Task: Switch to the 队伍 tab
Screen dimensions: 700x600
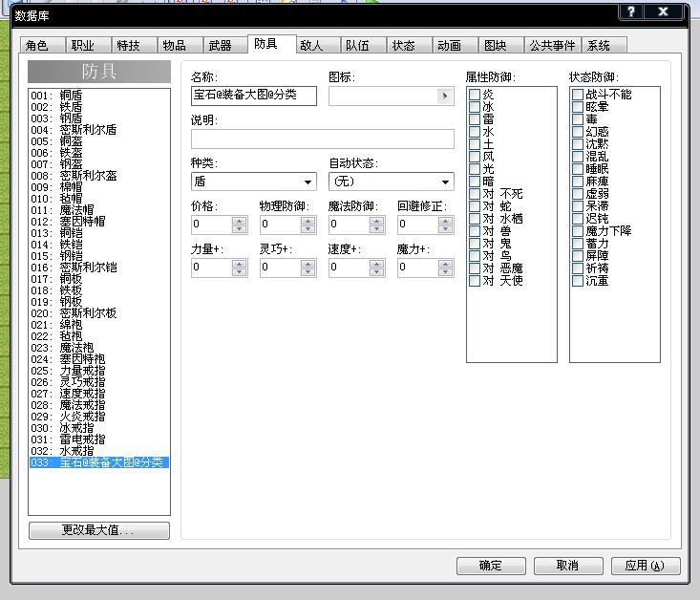Action: [x=364, y=45]
